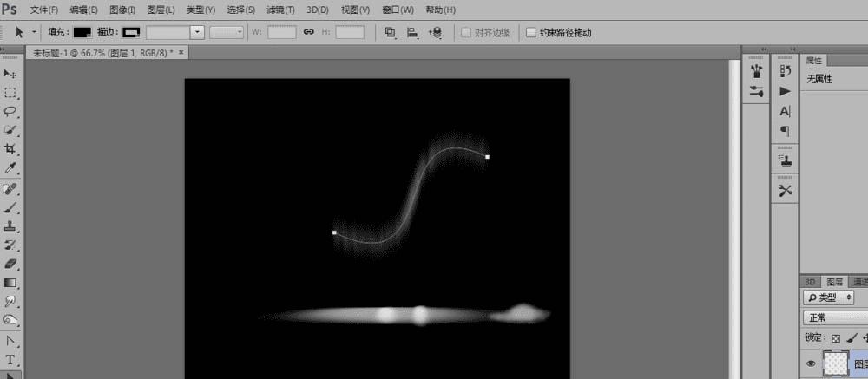This screenshot has width=868, height=379.
Task: Hide layer 1 with eye icon
Action: (812, 363)
